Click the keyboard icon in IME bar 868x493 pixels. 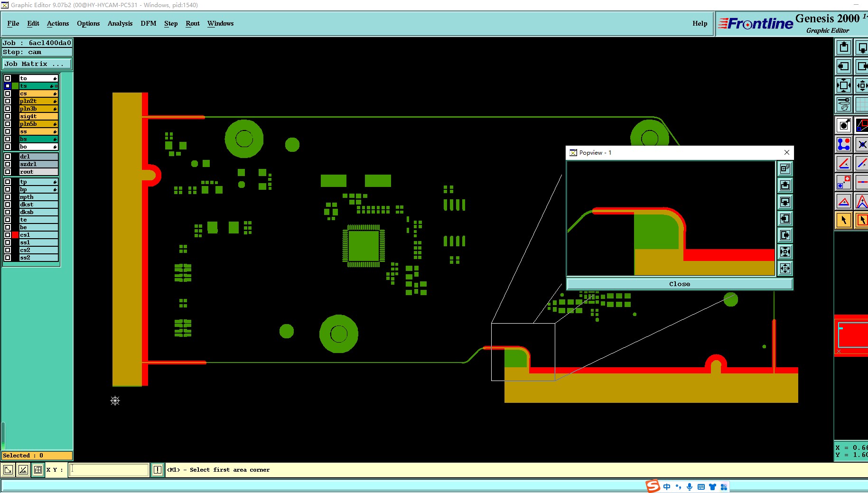[701, 487]
